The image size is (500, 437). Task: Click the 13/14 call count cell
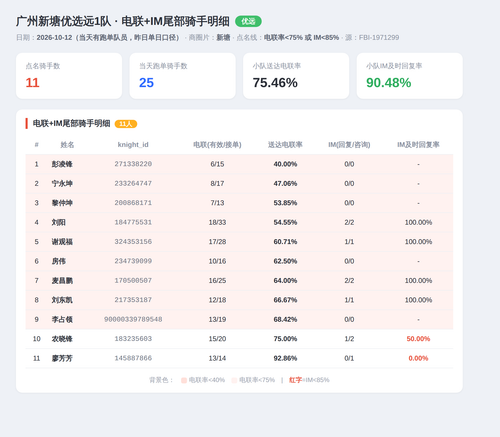tap(217, 358)
